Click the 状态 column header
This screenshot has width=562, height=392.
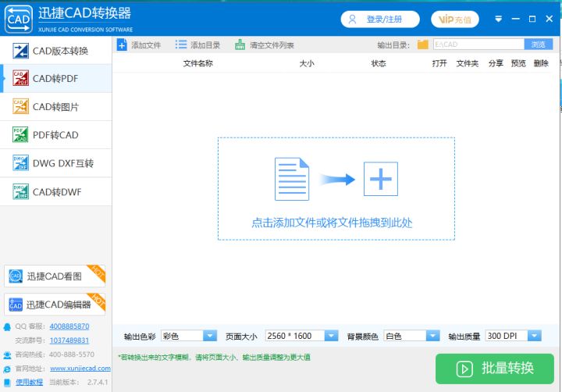coord(379,63)
